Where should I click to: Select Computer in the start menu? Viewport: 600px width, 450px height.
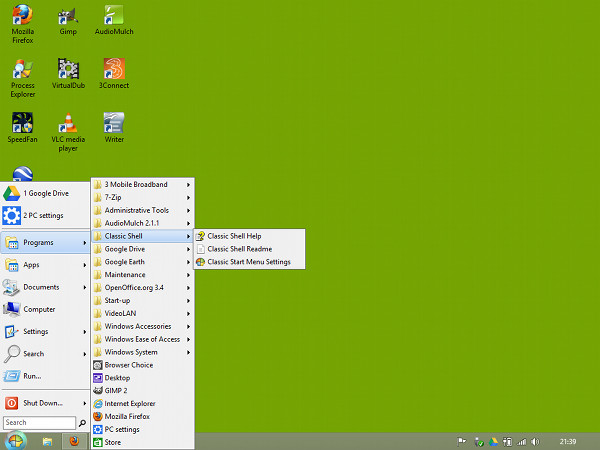(x=46, y=309)
